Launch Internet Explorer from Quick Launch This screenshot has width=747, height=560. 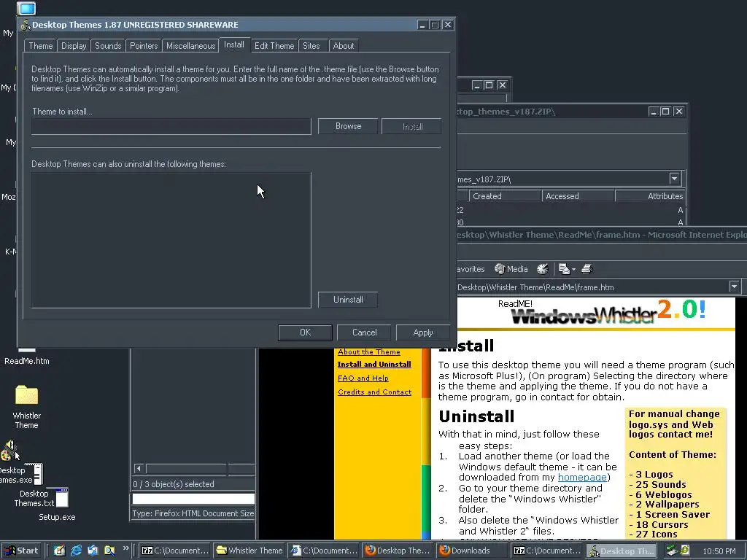click(76, 551)
